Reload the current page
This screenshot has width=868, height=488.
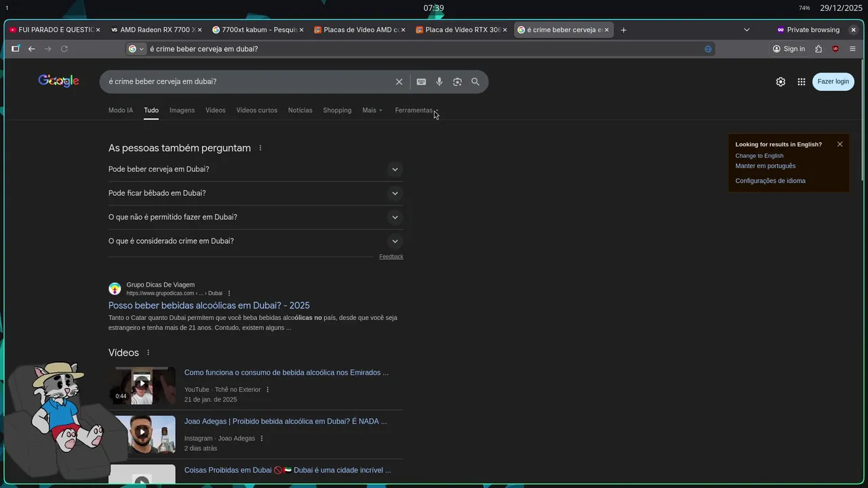(x=64, y=49)
